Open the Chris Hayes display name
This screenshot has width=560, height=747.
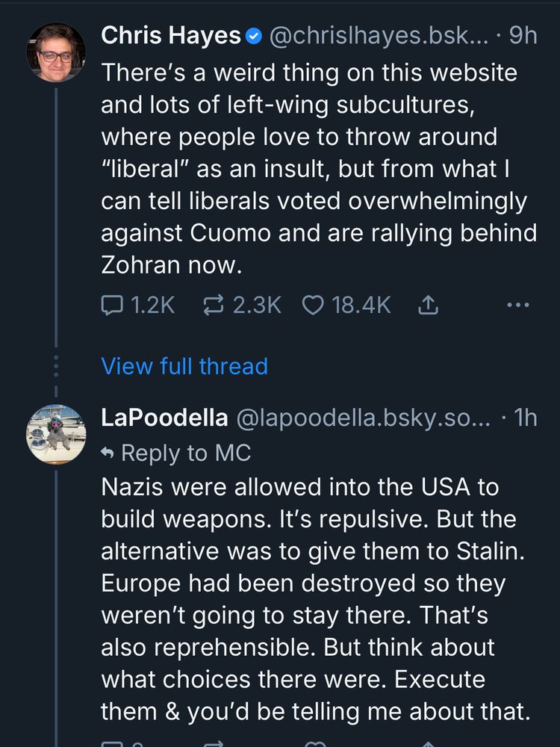click(x=170, y=35)
